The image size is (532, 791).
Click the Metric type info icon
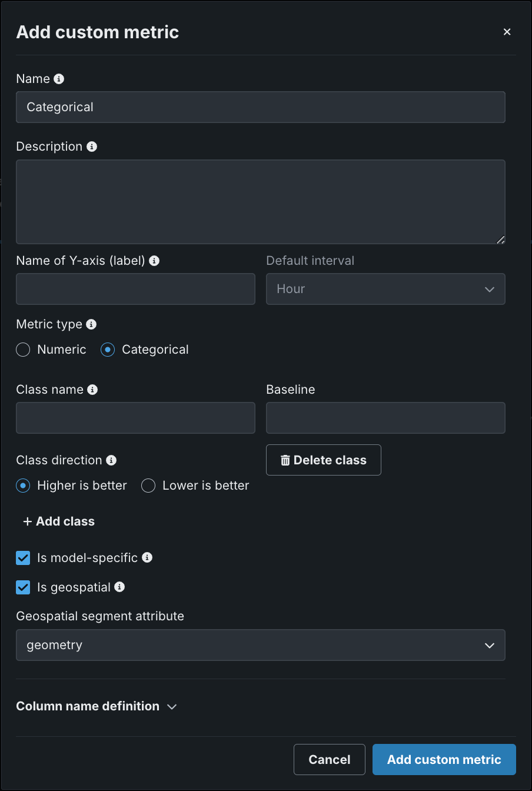pos(91,324)
